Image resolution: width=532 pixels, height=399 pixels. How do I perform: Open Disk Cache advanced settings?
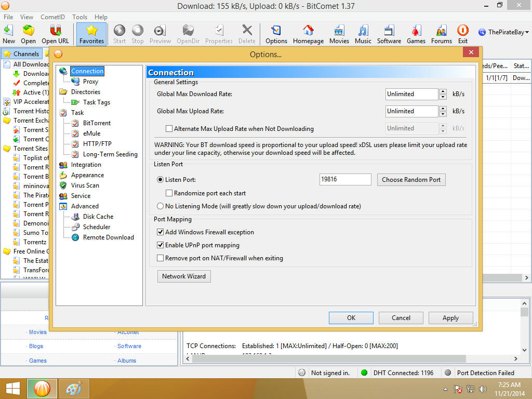pos(98,217)
